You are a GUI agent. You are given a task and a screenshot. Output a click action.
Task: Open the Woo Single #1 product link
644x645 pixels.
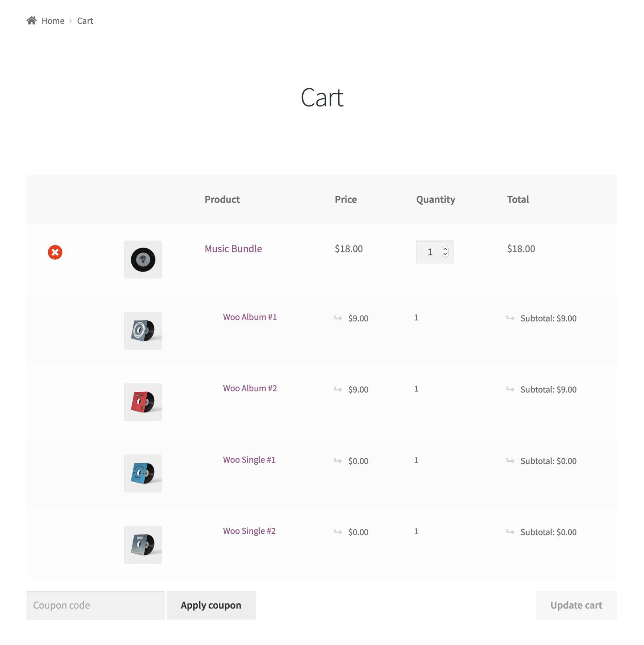249,460
